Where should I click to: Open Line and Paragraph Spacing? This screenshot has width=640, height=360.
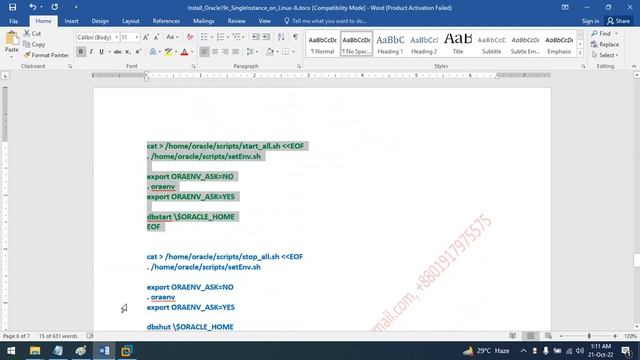click(252, 52)
